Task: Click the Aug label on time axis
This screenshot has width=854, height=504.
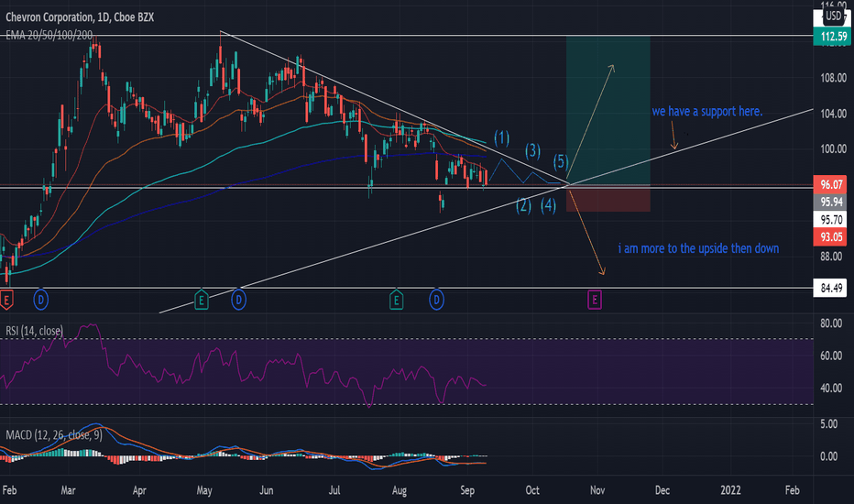Action: coord(400,490)
